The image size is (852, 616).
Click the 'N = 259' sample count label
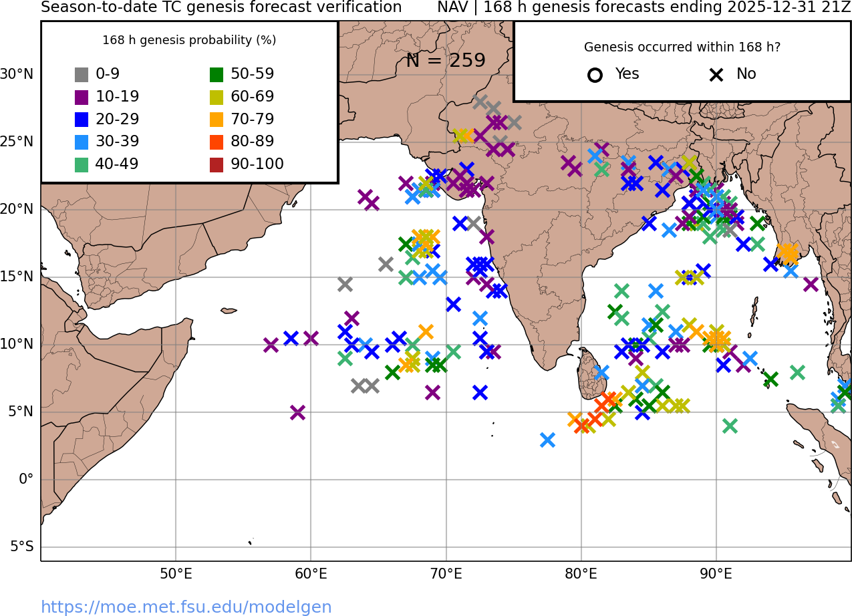point(445,61)
